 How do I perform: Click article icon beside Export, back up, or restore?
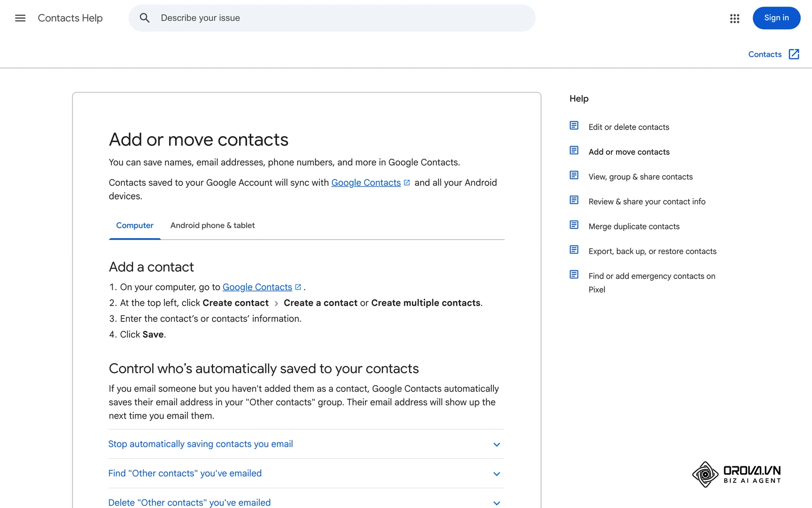point(574,250)
